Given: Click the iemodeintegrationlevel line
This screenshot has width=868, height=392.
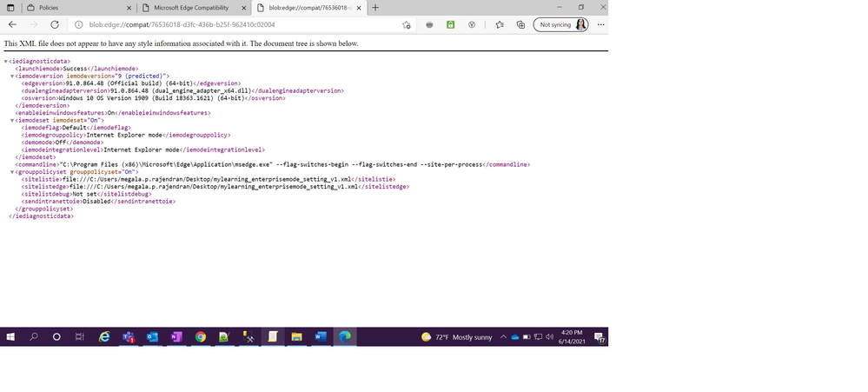Looking at the screenshot, I should [142, 149].
